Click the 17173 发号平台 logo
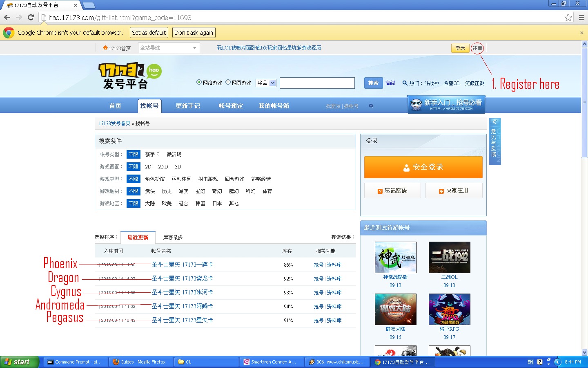Screen dimensions: 588x368 (x=130, y=76)
